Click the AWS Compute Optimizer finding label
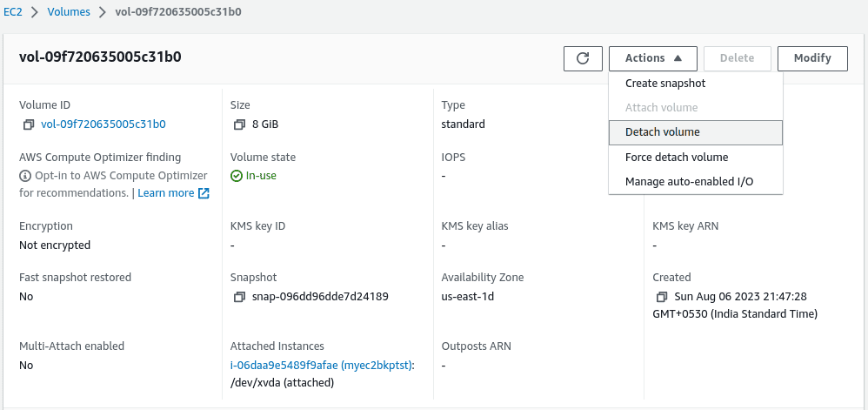The width and height of the screenshot is (868, 410). point(100,158)
